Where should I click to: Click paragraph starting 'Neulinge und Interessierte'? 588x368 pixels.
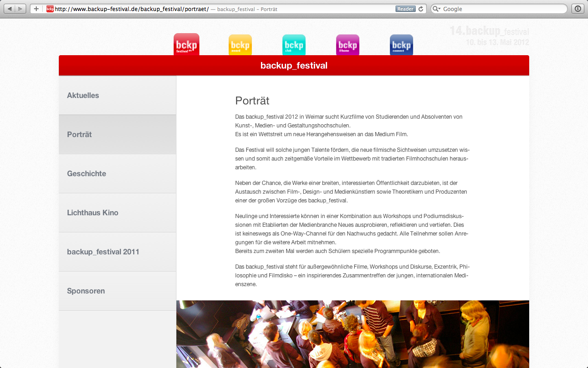pyautogui.click(x=352, y=229)
